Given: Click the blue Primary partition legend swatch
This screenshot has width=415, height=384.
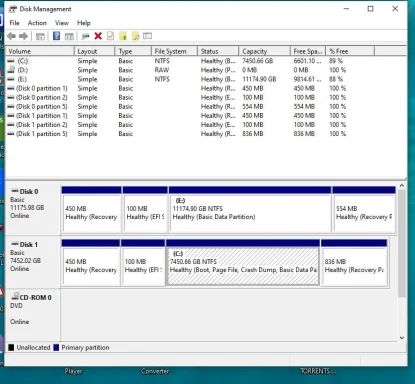Looking at the screenshot, I should click(56, 348).
